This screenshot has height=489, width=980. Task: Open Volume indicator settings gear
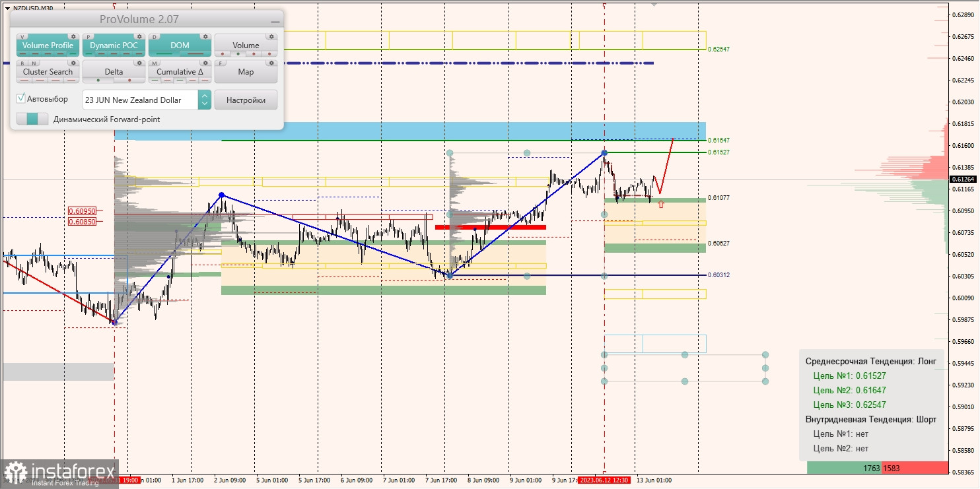tap(271, 37)
